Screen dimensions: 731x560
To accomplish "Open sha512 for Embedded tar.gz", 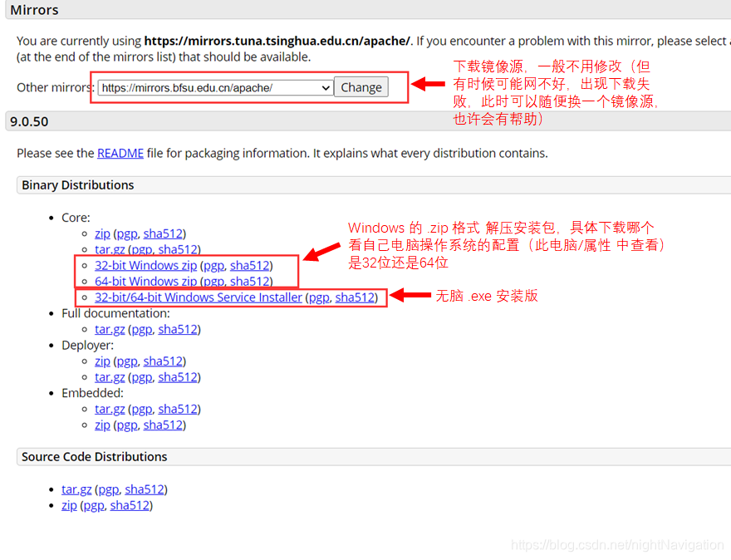I will tap(178, 409).
